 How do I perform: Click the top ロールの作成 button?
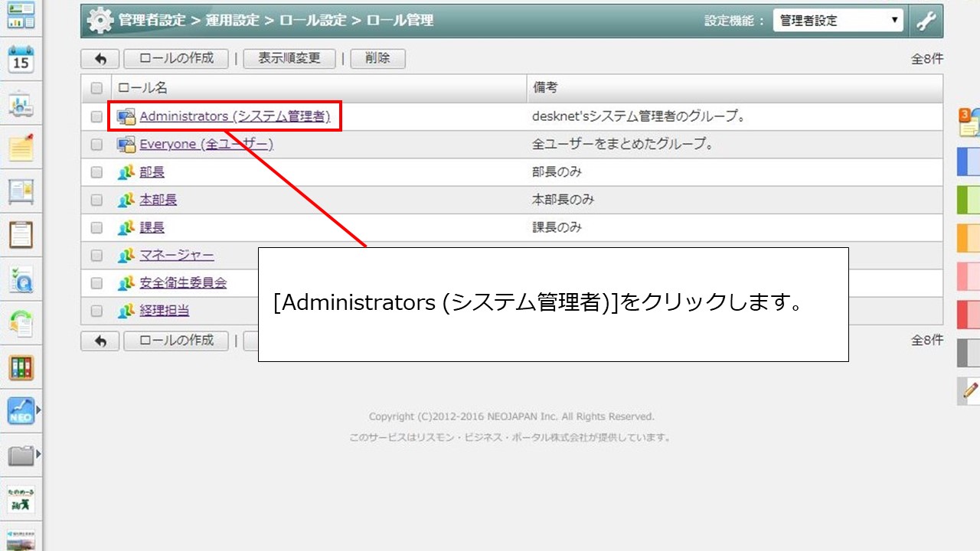click(x=176, y=58)
